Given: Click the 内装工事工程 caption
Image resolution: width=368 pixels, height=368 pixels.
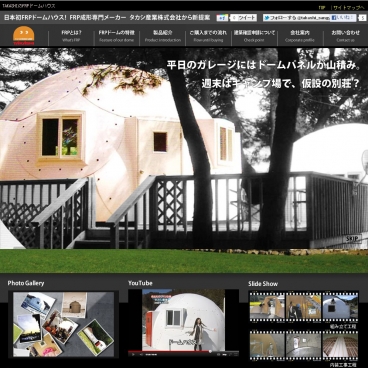Looking at the screenshot, I should click(343, 365).
